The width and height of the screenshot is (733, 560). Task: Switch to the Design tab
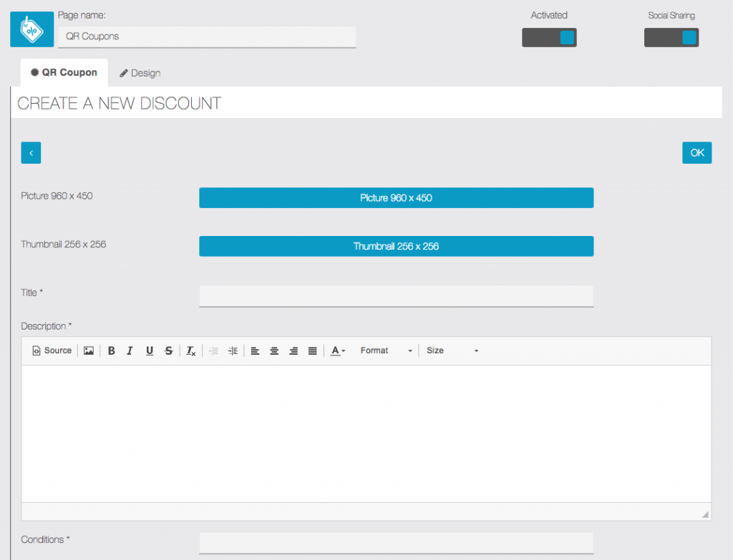(140, 73)
